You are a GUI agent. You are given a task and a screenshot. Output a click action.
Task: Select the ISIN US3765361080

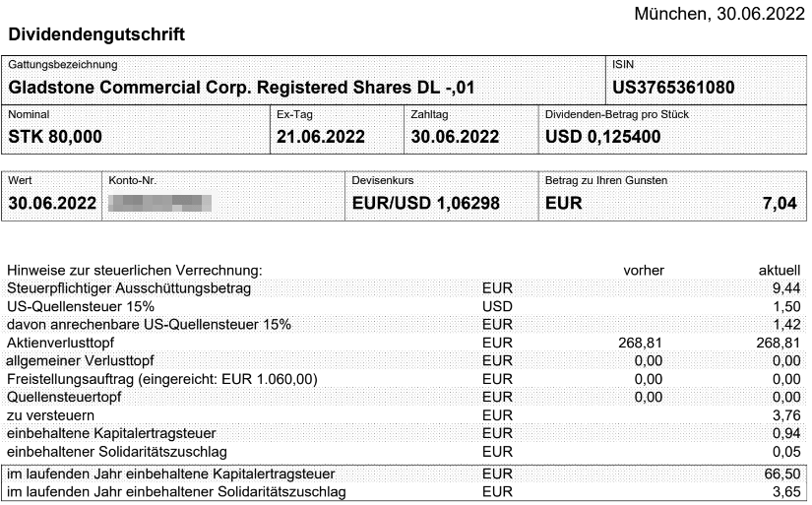(673, 87)
